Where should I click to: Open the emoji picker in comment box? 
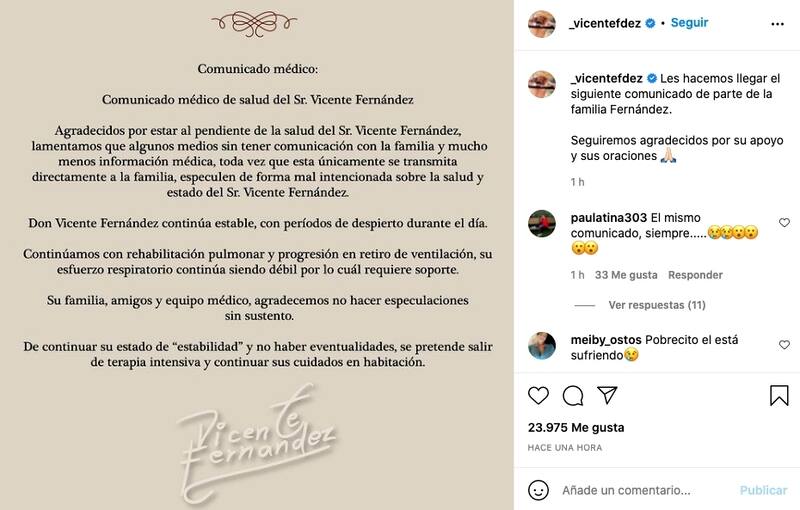(x=538, y=490)
